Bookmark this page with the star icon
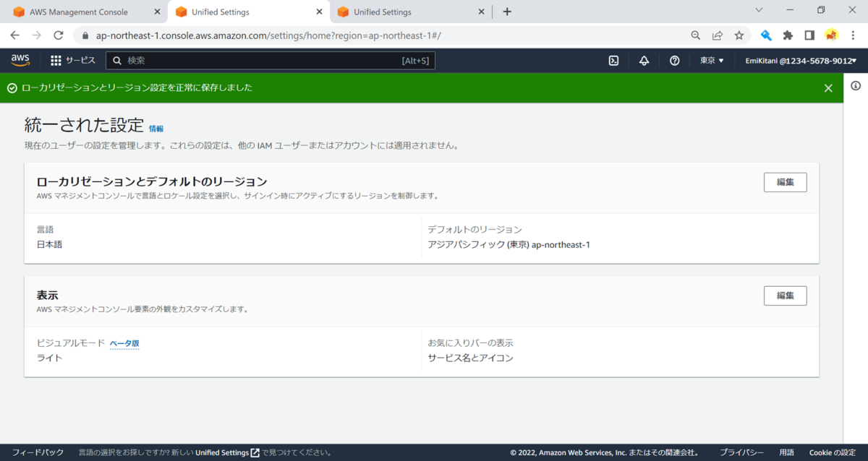This screenshot has height=461, width=868. (x=739, y=35)
